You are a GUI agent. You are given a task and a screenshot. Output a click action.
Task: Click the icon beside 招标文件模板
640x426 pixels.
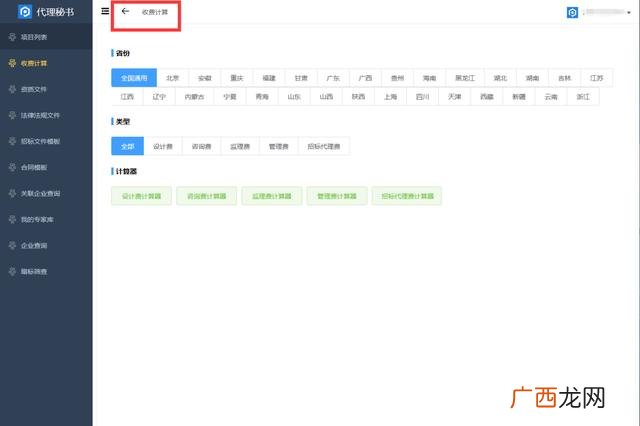12,141
